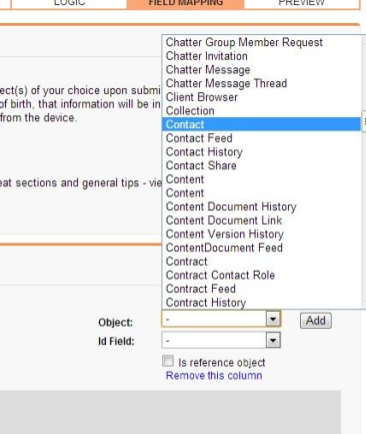Open the Id Field dropdown arrow

click(x=273, y=340)
